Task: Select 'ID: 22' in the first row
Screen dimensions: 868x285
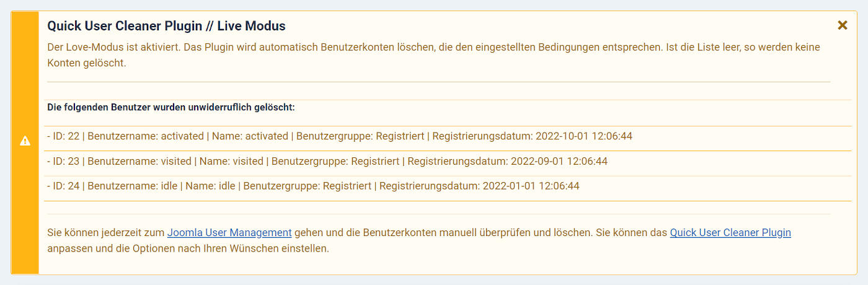Action: (66, 136)
